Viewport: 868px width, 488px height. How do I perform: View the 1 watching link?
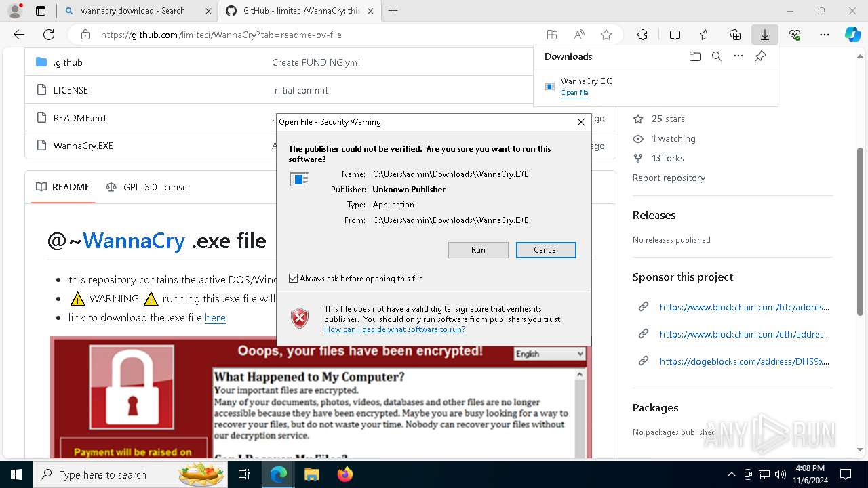[x=673, y=138]
